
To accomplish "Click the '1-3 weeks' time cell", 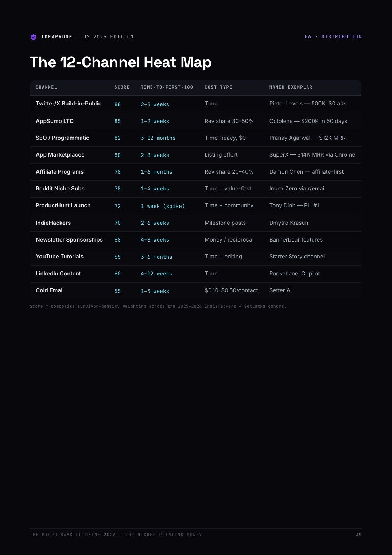I will point(155,291).
